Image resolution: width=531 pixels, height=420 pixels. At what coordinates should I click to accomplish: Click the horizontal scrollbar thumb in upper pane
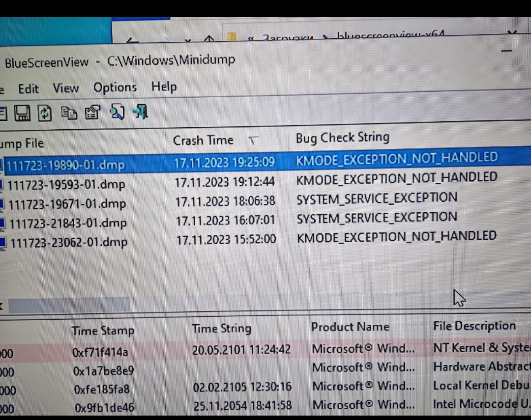pyautogui.click(x=69, y=305)
